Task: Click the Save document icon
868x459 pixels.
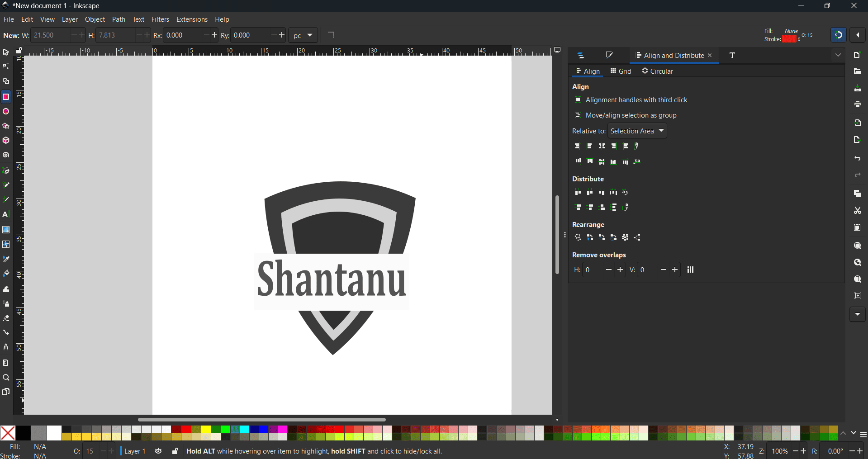Action: (x=858, y=88)
